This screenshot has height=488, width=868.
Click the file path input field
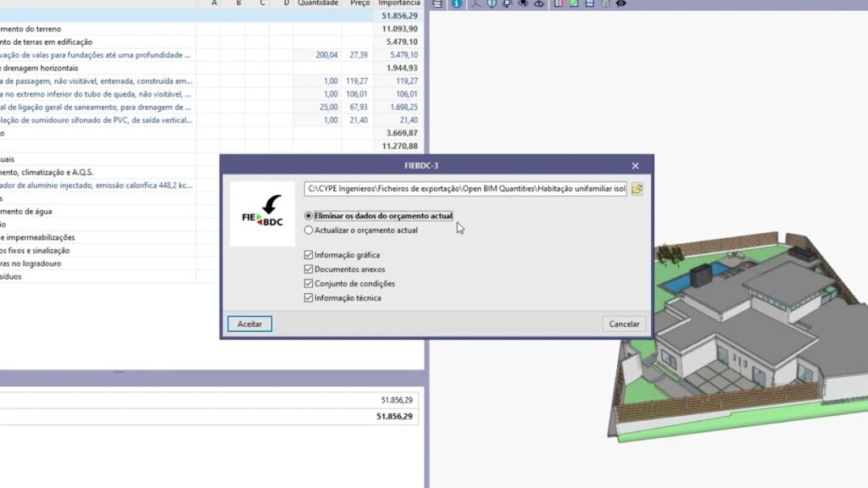point(465,189)
